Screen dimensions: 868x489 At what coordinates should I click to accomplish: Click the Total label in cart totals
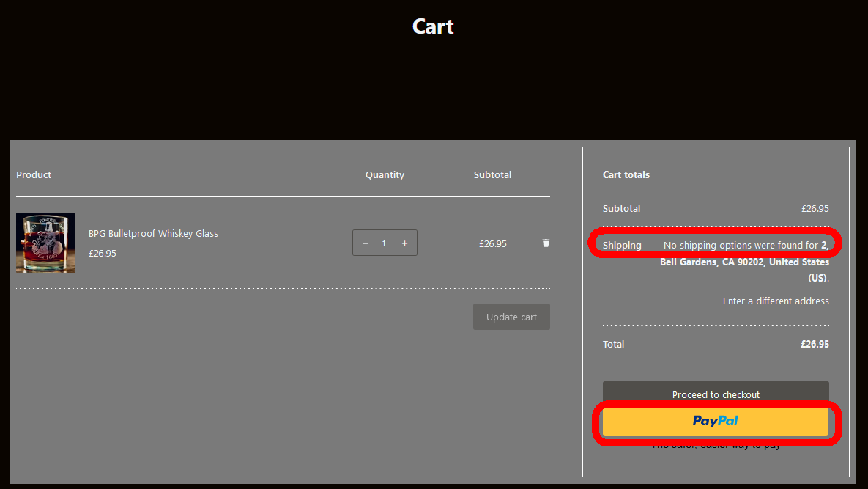613,344
